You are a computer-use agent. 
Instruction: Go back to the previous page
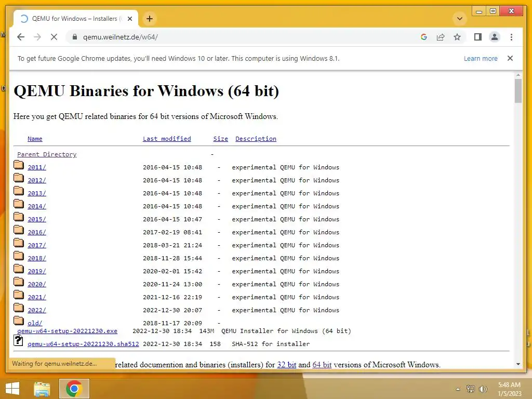click(21, 37)
